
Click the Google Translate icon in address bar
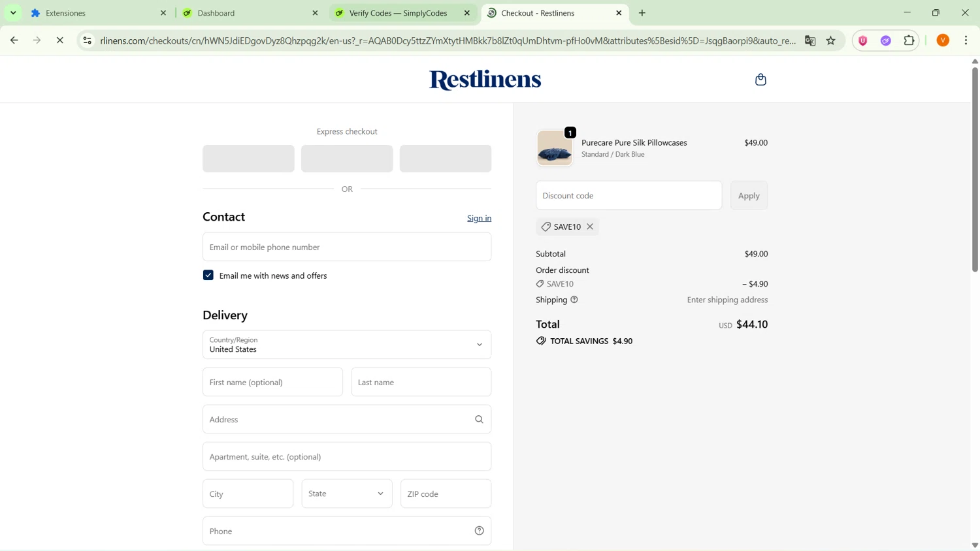[x=810, y=40]
